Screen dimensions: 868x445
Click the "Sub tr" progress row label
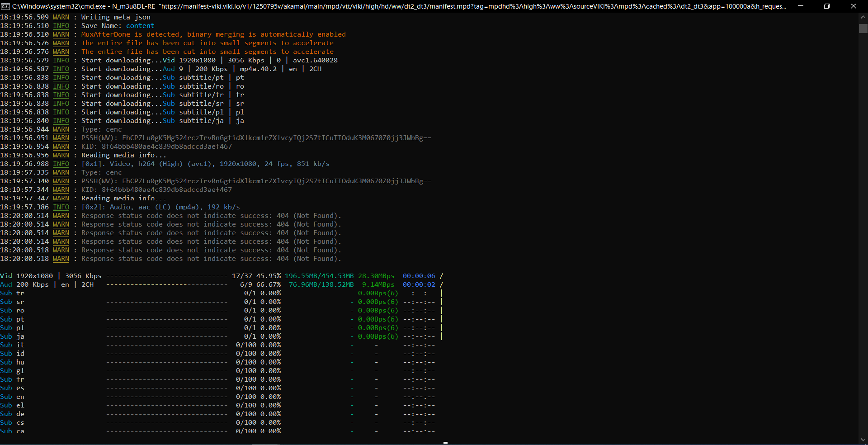click(x=12, y=293)
